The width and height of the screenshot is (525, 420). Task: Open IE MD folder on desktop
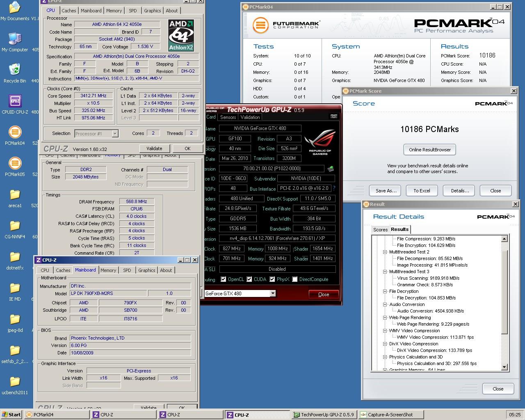[15, 292]
